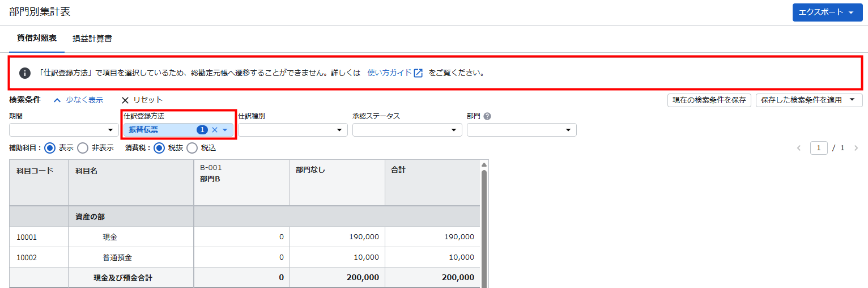Image resolution: width=868 pixels, height=288 pixels.
Task: Open the 仕訳種別 dropdown
Action: 292,130
